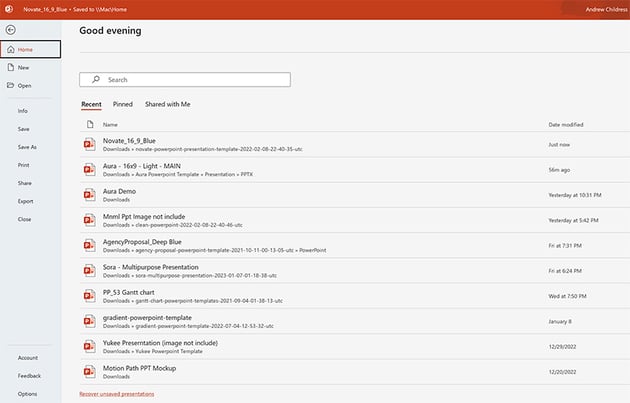Click the file icon column header

tap(89, 124)
